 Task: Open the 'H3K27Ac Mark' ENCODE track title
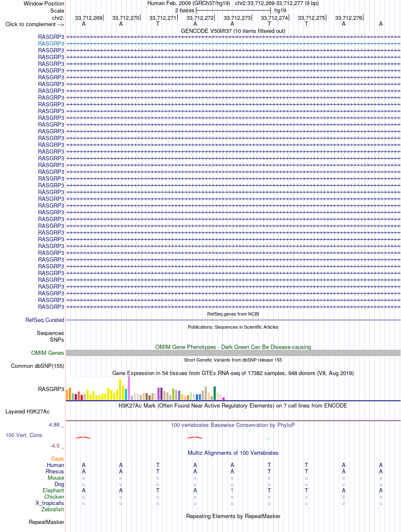[233, 406]
